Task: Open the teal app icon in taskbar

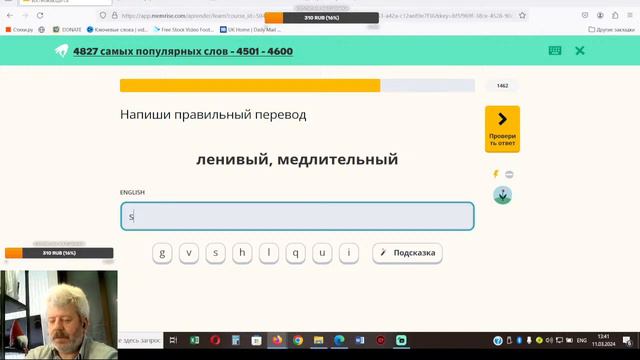Action: pos(401,340)
